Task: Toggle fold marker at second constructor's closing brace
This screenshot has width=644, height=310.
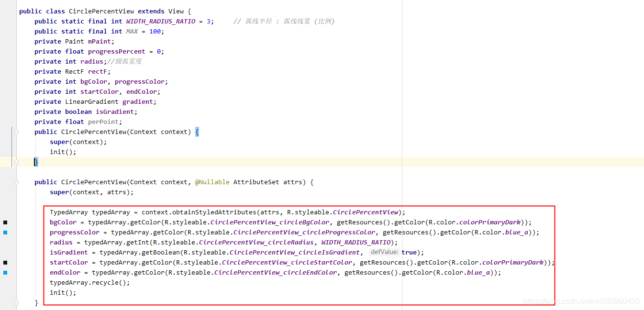Action: [16, 303]
